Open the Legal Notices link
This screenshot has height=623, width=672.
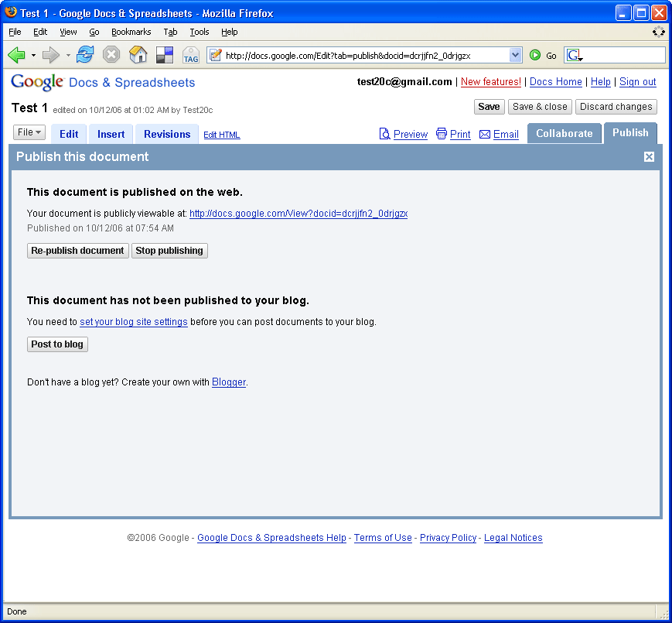coord(513,538)
